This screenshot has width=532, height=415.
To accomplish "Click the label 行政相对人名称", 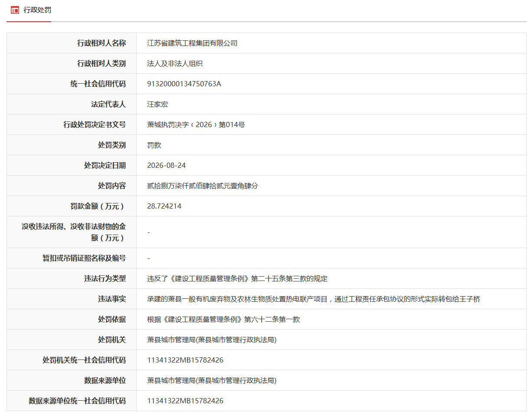I will pyautogui.click(x=101, y=43).
